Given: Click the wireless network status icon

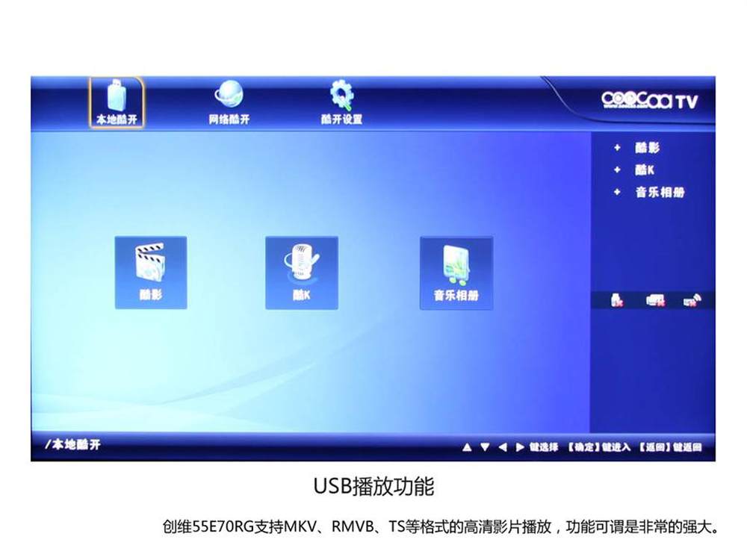Looking at the screenshot, I should click(692, 300).
